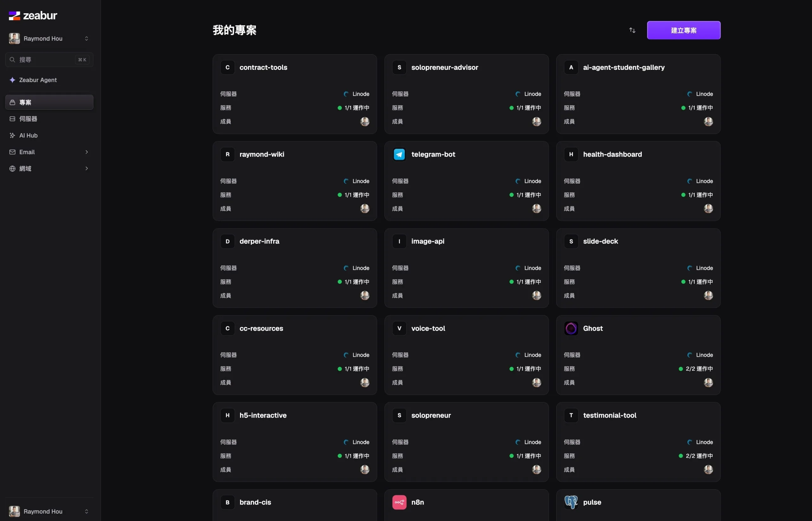
Task: Click the B icon on brand-cis card
Action: click(x=227, y=502)
